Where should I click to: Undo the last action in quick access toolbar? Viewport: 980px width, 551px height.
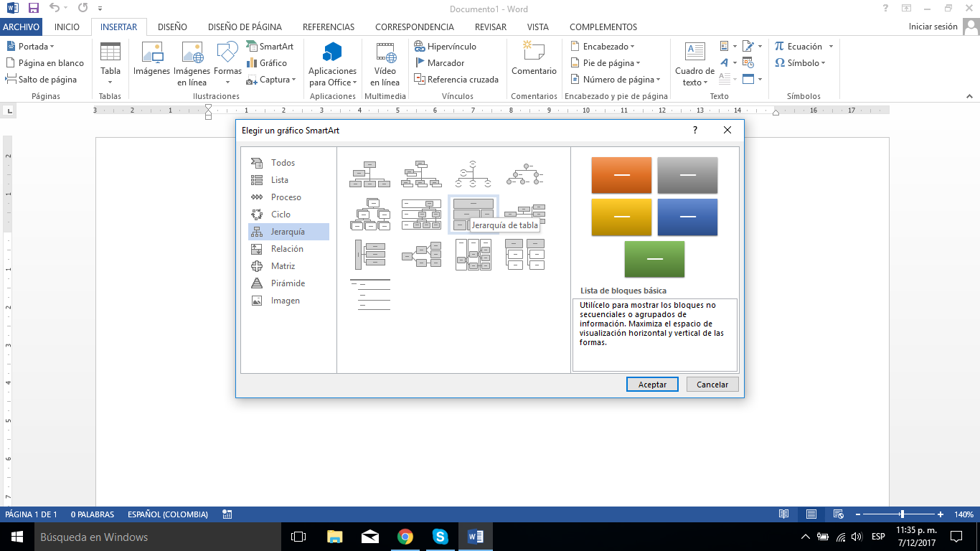55,9
